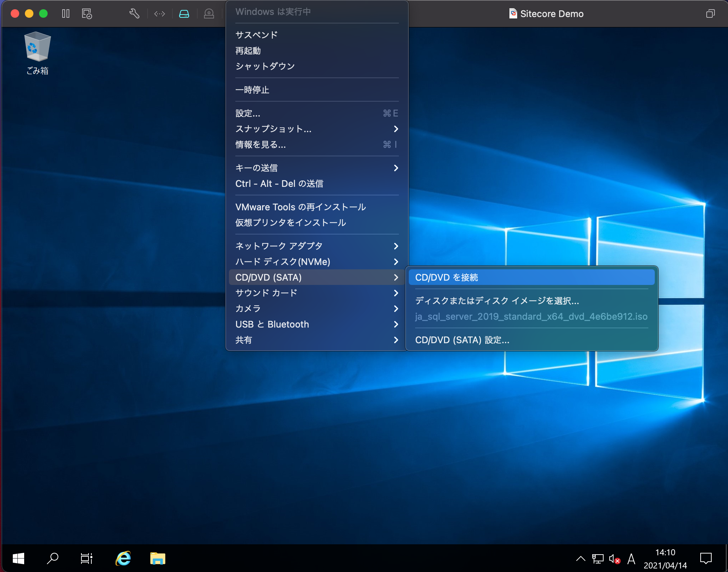The image size is (728, 572).
Task: Click the Show Desktop strip at taskbar end
Action: click(726, 558)
